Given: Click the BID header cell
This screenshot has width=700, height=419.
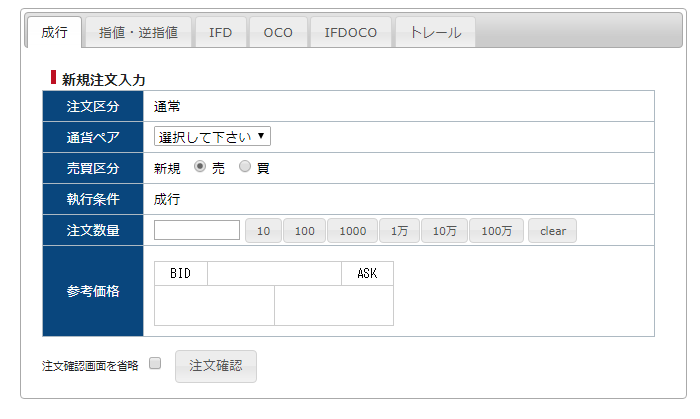Looking at the screenshot, I should click(x=181, y=273).
